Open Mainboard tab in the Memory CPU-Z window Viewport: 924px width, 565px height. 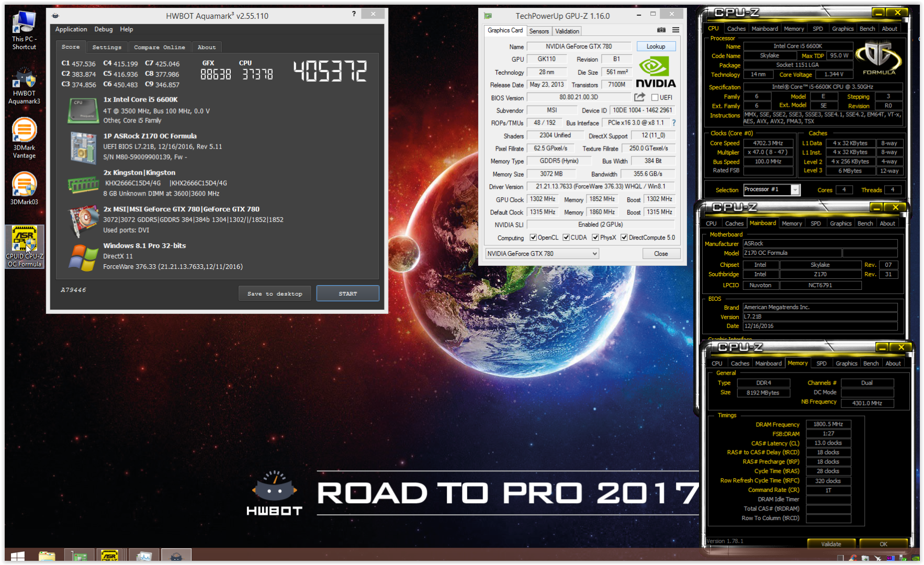coord(769,364)
